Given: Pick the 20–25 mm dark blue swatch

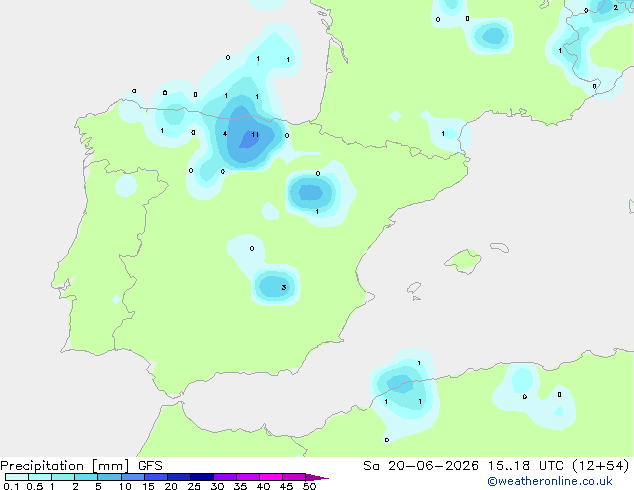Looking at the screenshot, I should (x=179, y=477).
